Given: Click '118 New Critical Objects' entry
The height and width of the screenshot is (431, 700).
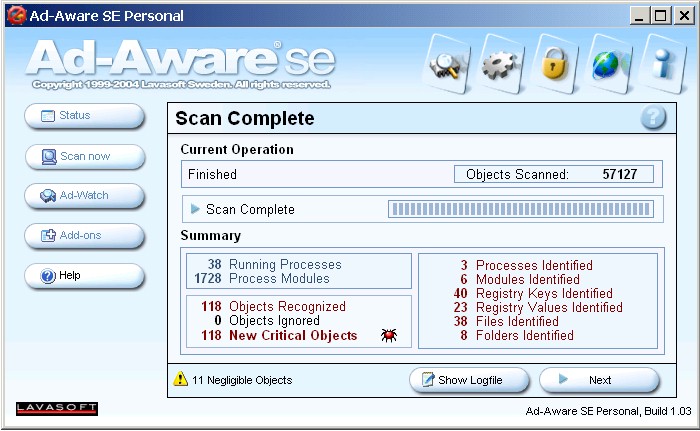Looking at the screenshot, I should 279,335.
